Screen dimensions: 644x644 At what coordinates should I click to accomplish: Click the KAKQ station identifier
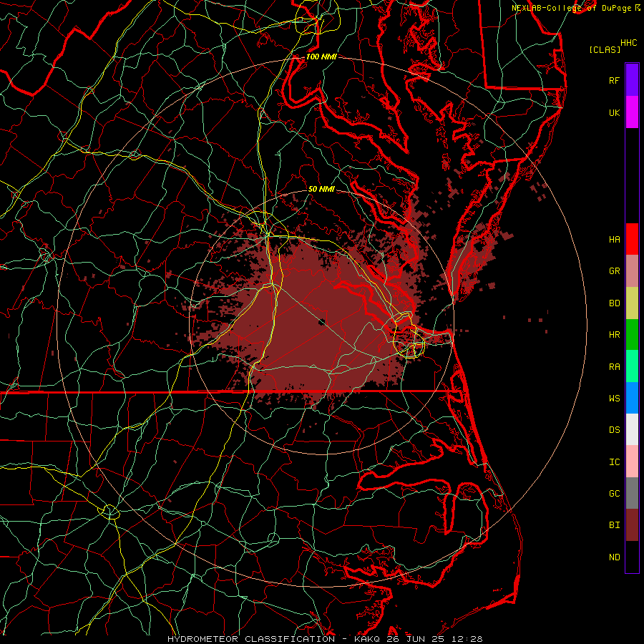[x=366, y=639]
